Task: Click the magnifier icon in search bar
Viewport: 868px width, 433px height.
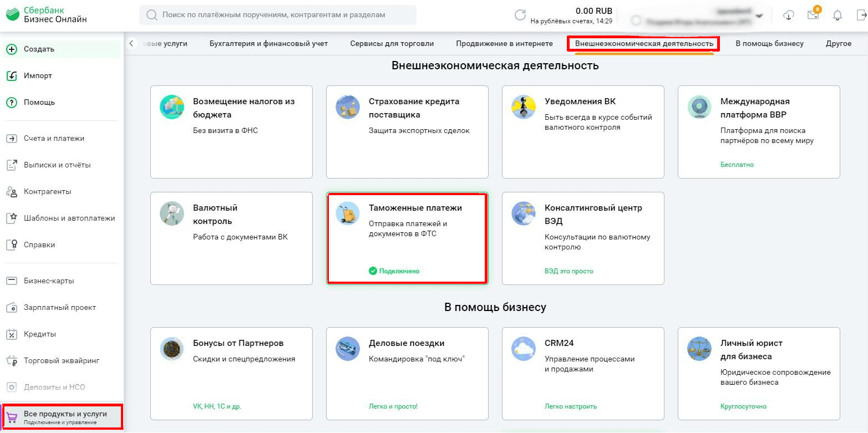Action: coord(151,16)
